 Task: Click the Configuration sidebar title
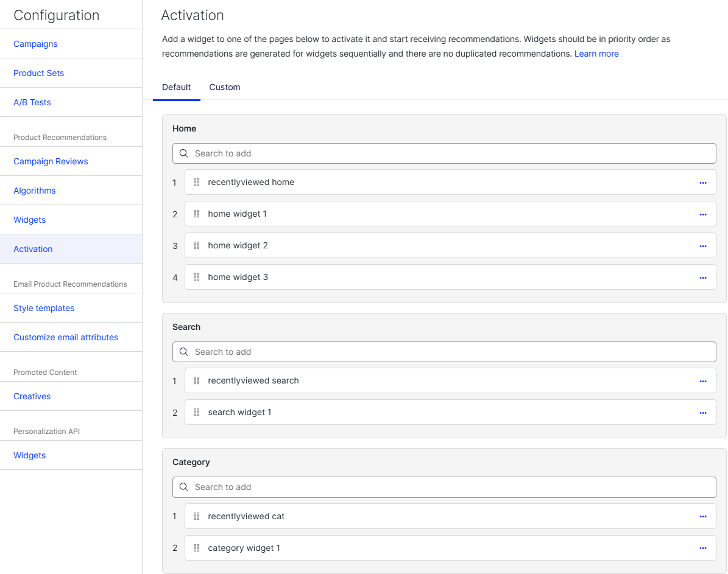point(57,15)
